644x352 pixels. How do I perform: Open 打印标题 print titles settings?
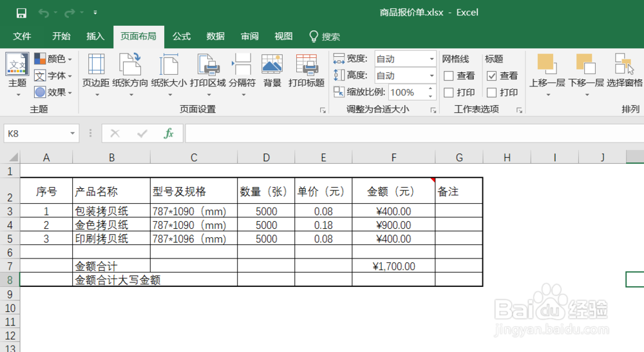click(x=307, y=71)
